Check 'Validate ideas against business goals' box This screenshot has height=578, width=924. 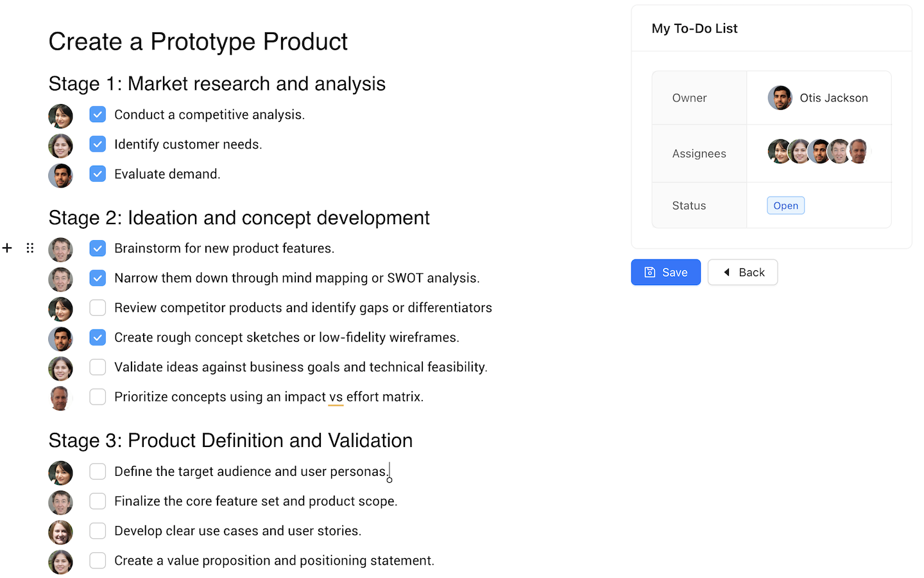(x=98, y=367)
